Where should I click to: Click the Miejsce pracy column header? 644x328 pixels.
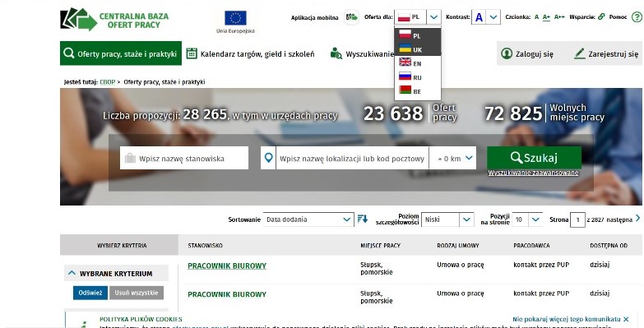coord(380,246)
